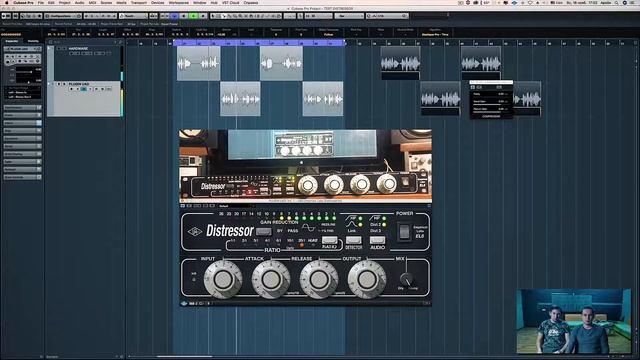Viewport: 640px width, 360px height.
Task: Open the Devices menu
Action: [158, 2]
